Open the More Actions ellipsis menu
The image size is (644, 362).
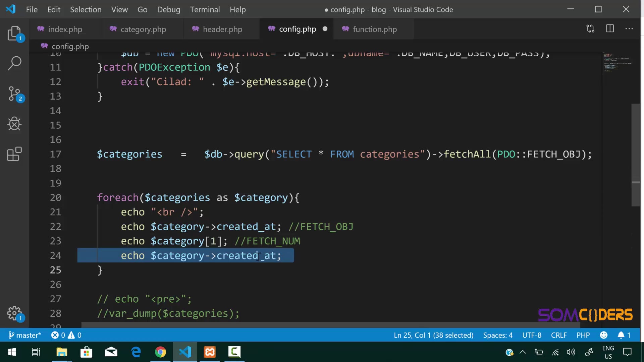coord(629,29)
